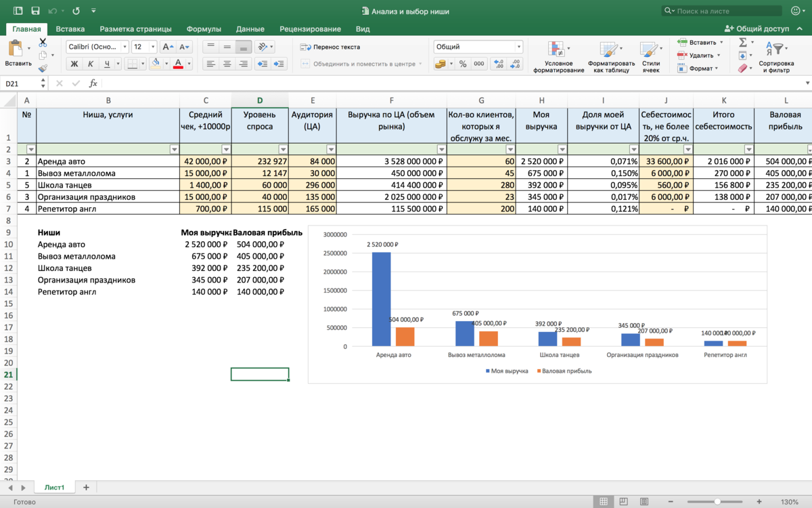Click the Paste clipboard icon
812x508 pixels.
tap(16, 48)
